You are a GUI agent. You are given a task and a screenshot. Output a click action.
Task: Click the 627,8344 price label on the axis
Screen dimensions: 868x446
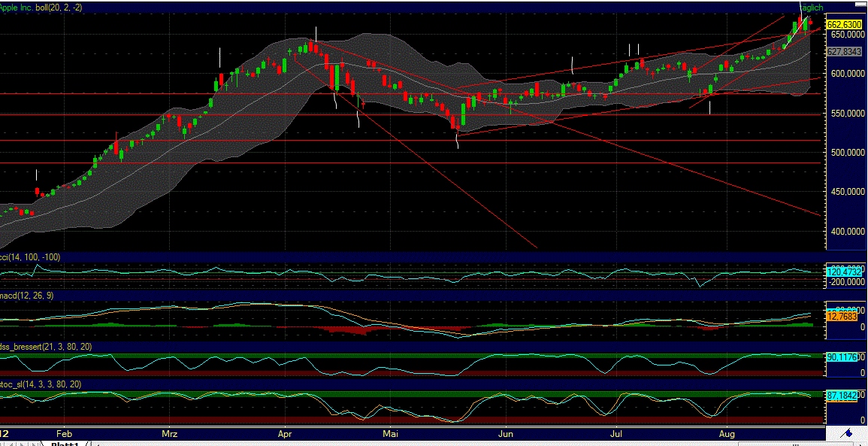843,53
